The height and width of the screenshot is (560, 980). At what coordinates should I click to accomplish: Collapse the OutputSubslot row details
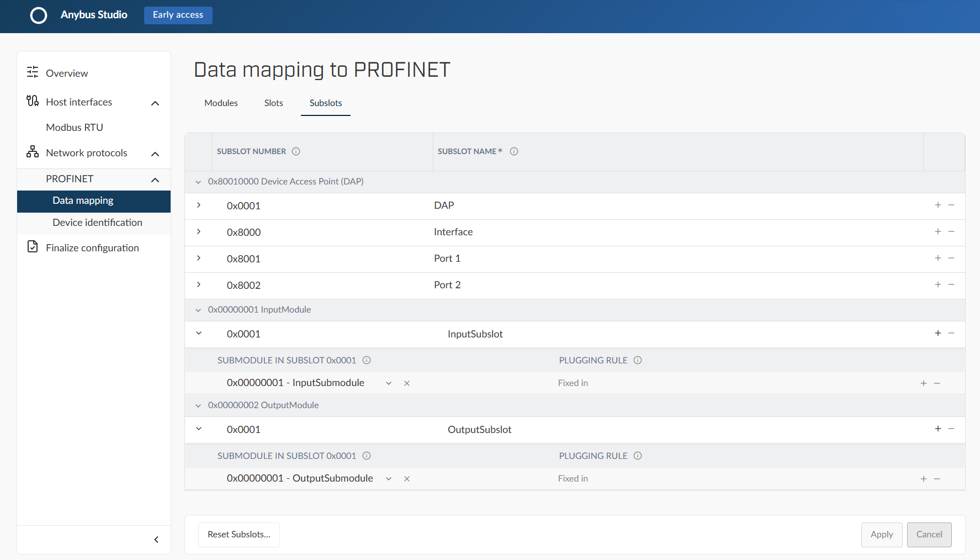199,429
